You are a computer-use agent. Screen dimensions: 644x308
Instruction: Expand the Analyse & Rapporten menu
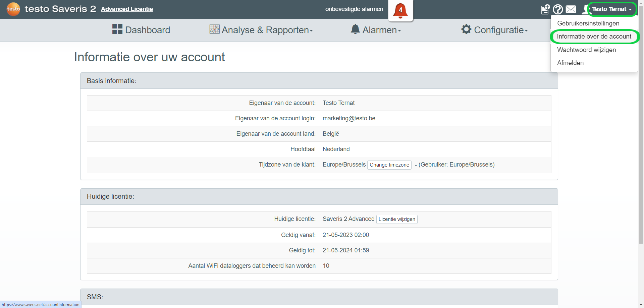point(267,30)
